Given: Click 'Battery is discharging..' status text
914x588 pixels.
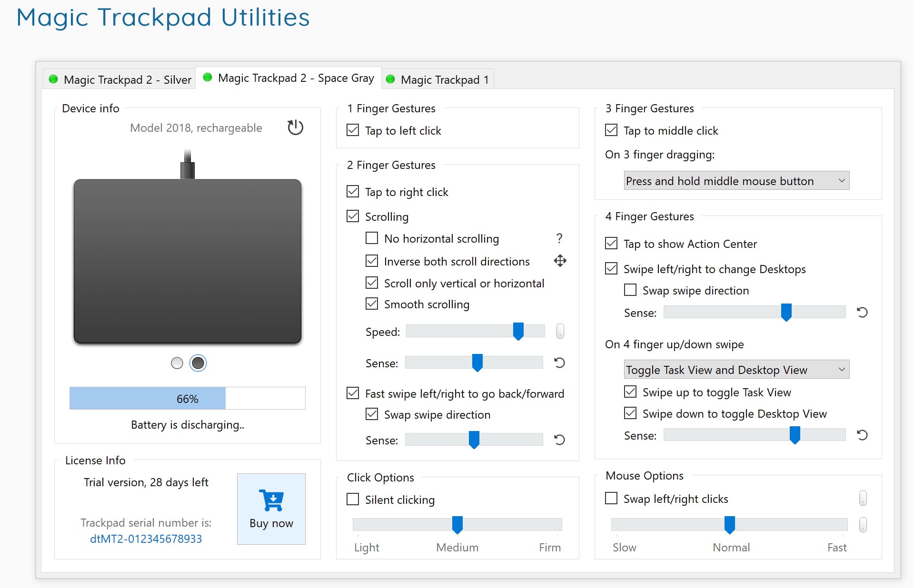Looking at the screenshot, I should [x=188, y=425].
